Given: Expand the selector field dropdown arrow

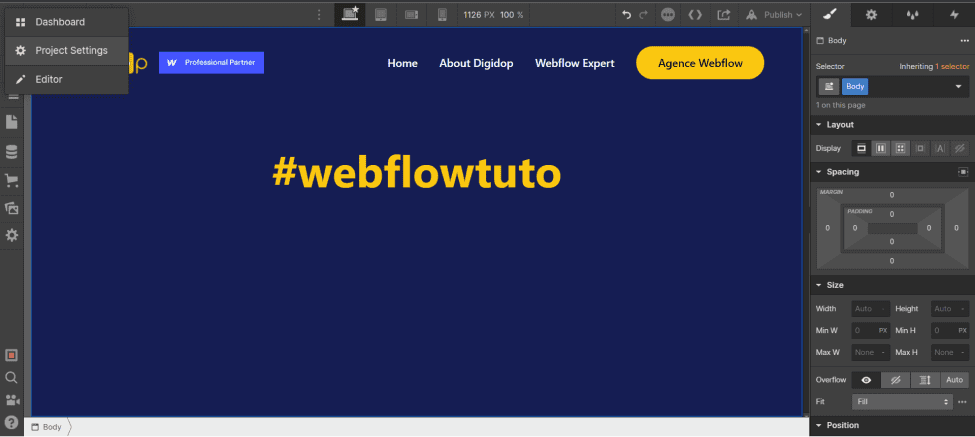Looking at the screenshot, I should pos(958,86).
